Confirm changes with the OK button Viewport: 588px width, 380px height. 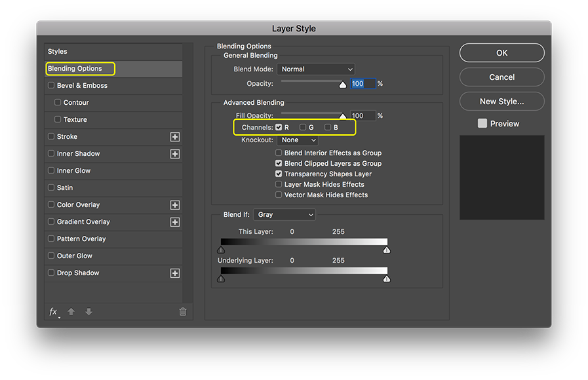pos(501,52)
